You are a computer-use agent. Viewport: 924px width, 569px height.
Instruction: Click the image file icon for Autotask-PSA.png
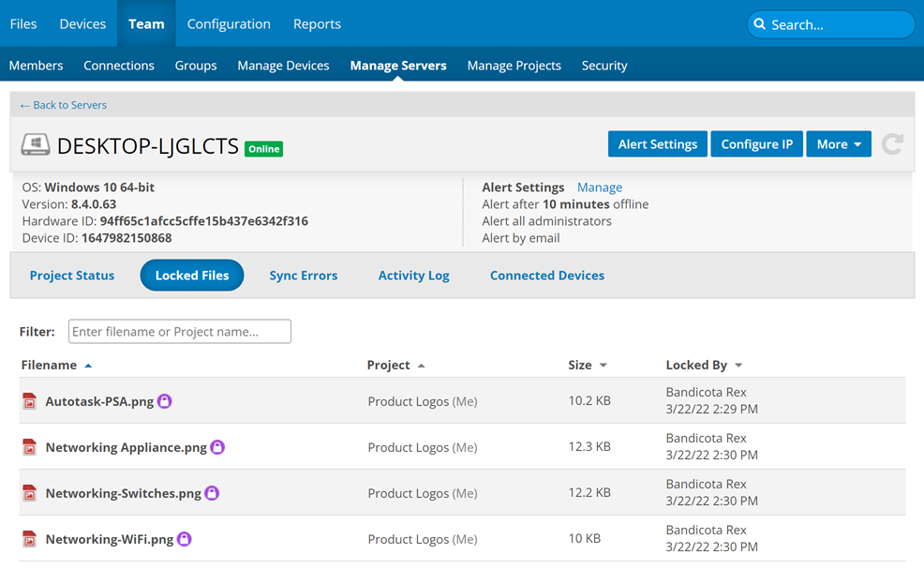click(x=30, y=401)
